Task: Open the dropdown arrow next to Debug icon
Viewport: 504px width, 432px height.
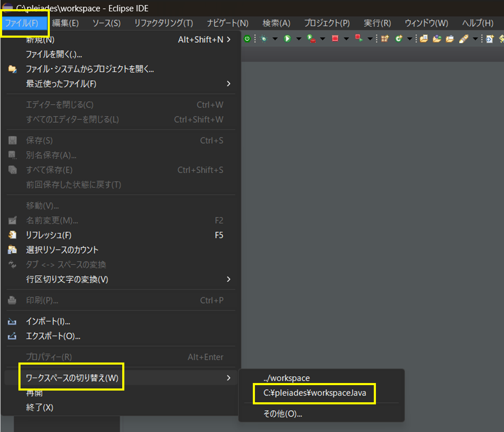Action: pyautogui.click(x=275, y=39)
